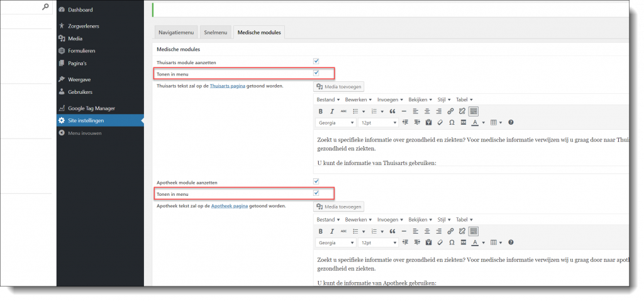Open 12pt font size dropdown in the Thuisarts editor
The height and width of the screenshot is (301, 644).
[378, 123]
